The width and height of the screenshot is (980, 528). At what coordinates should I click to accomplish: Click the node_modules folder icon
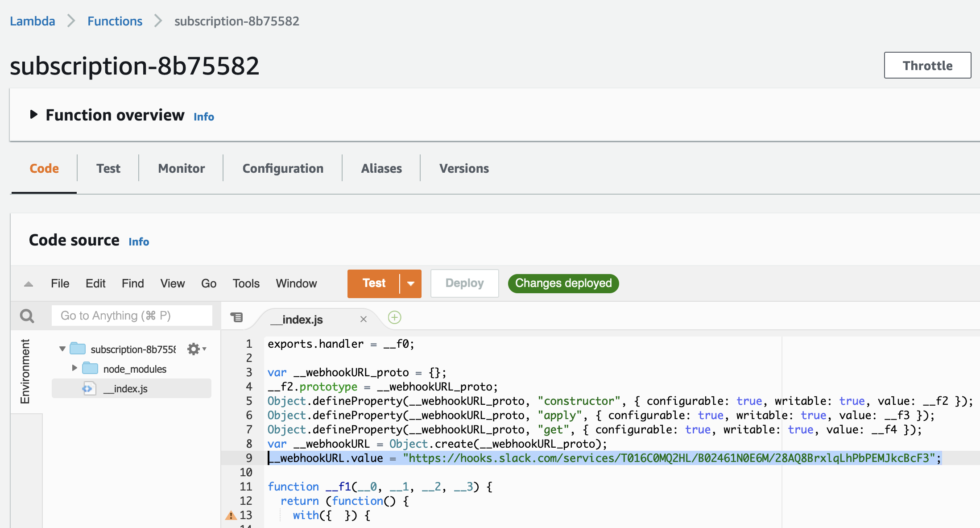point(90,369)
